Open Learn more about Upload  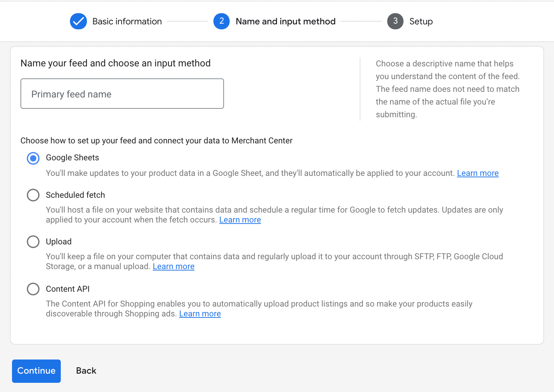pos(173,266)
